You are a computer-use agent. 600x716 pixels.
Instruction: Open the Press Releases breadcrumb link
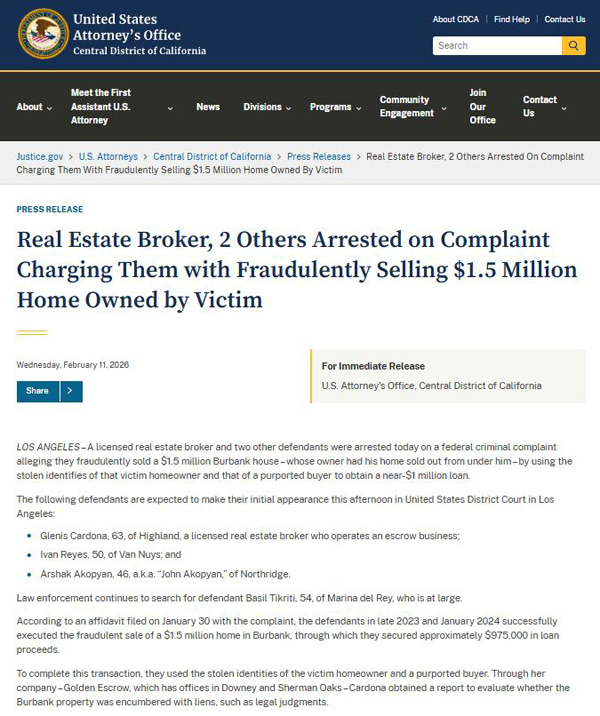coord(319,157)
